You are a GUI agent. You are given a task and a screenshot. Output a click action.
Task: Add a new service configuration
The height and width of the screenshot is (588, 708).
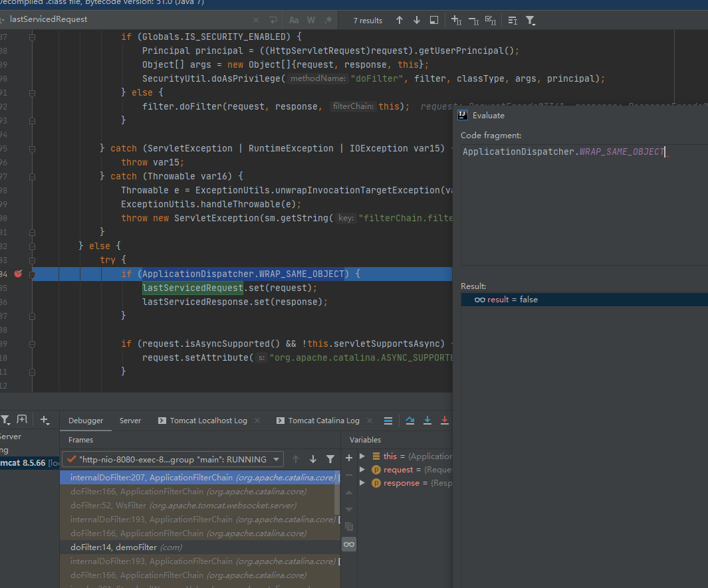click(45, 420)
